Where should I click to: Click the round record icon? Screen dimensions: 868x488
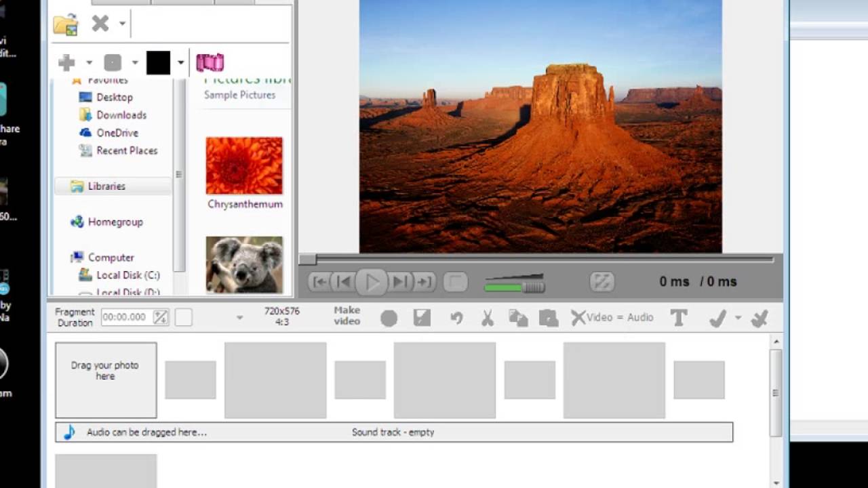[x=389, y=318]
